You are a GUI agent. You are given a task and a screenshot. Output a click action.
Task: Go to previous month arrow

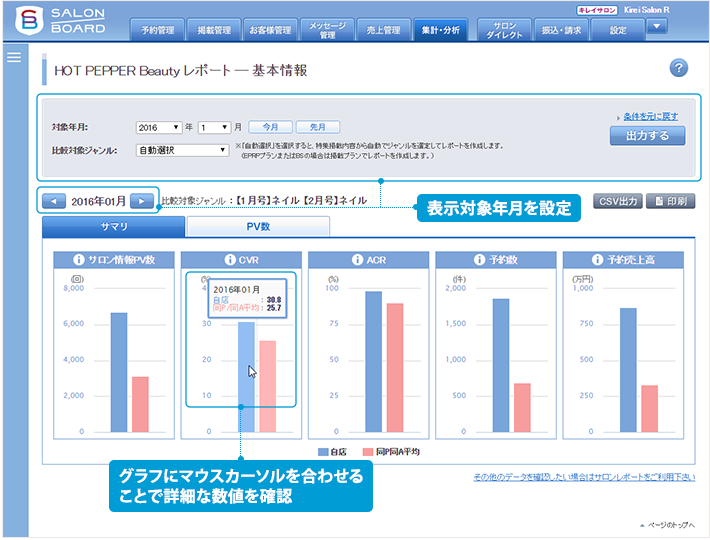click(54, 201)
